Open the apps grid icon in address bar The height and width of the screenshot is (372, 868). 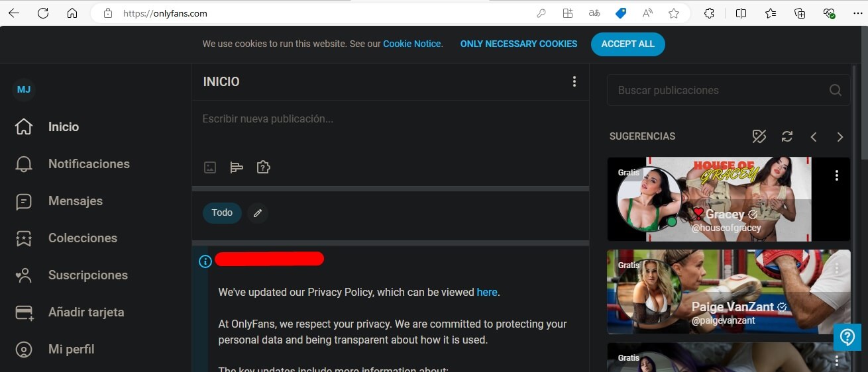click(568, 13)
